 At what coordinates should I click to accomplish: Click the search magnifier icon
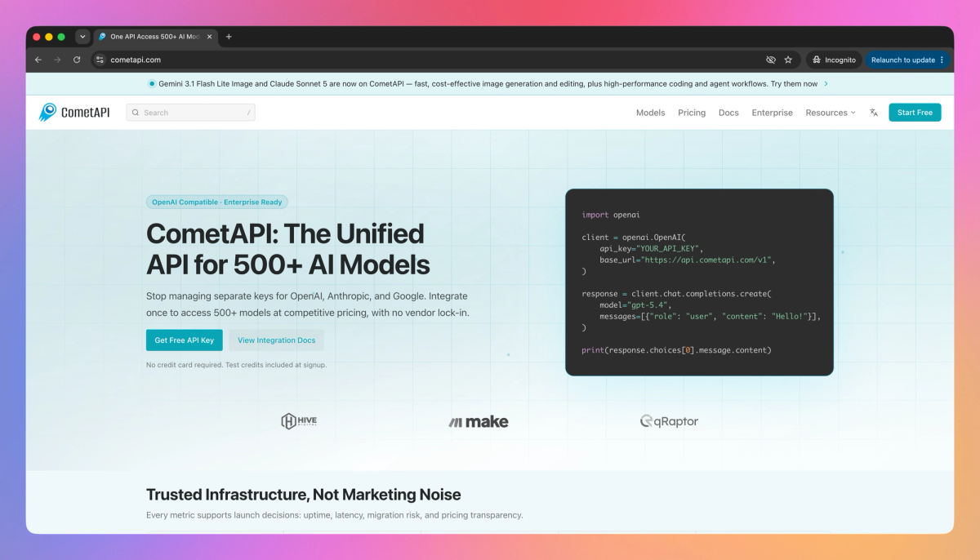pyautogui.click(x=136, y=113)
